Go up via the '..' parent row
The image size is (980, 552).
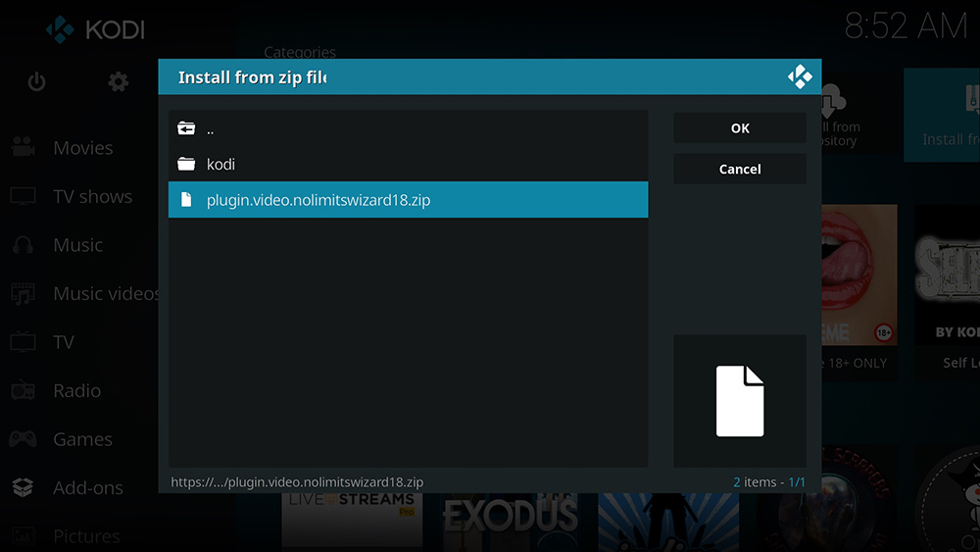[x=408, y=128]
